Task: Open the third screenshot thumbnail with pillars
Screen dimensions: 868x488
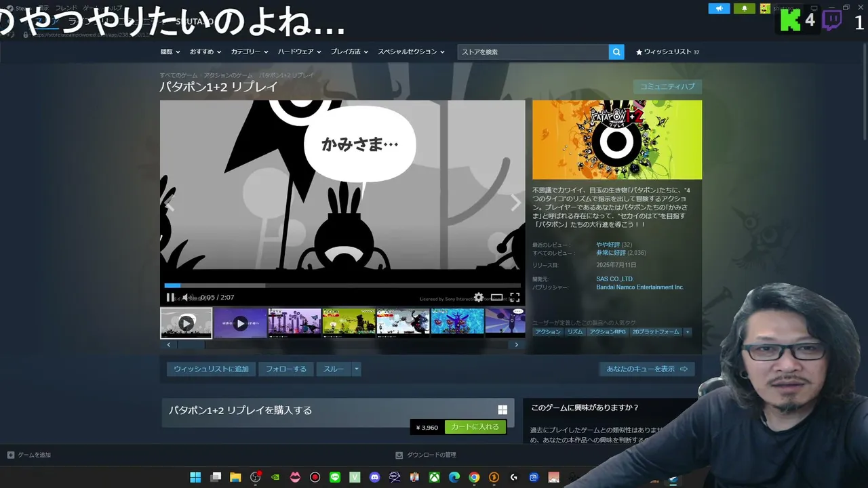Action: pos(294,323)
